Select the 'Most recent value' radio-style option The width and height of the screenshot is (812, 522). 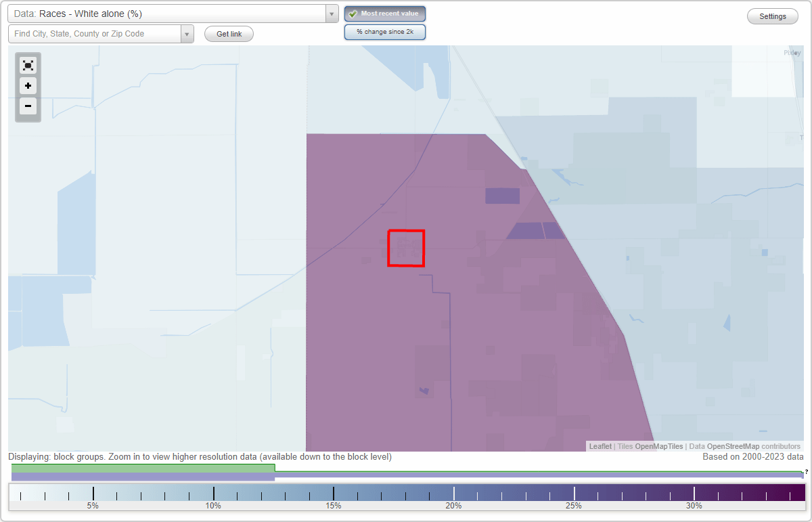pos(384,13)
